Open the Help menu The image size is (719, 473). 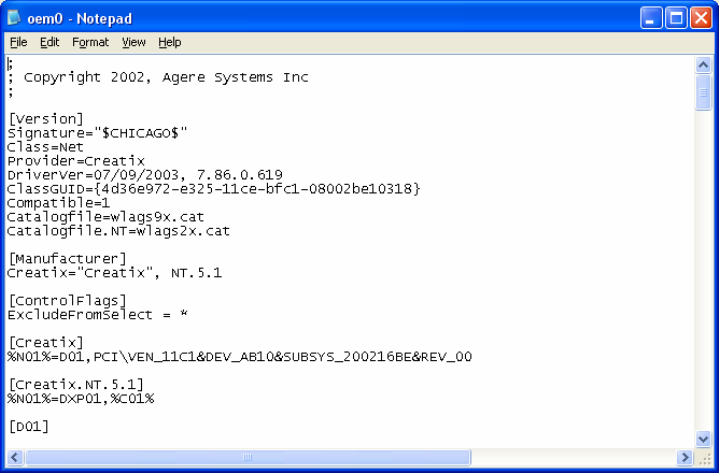pos(170,42)
